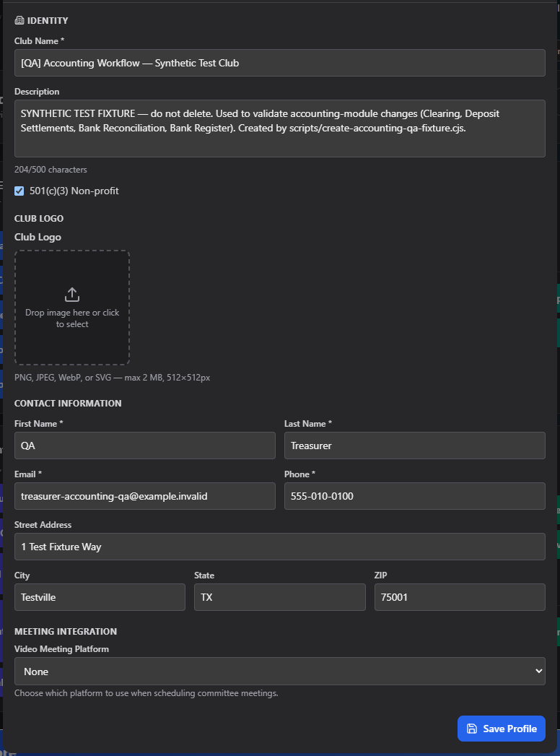Focus the Last Name field containing Treasurer
Screen dimensions: 560x756
click(x=414, y=446)
